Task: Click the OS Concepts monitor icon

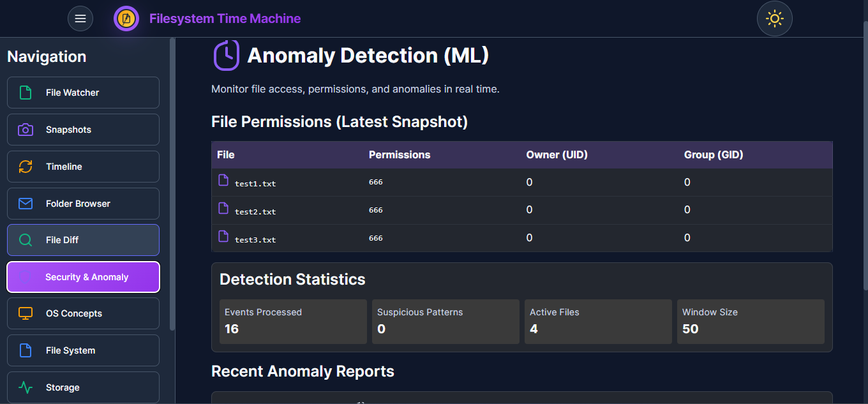Action: point(26,313)
